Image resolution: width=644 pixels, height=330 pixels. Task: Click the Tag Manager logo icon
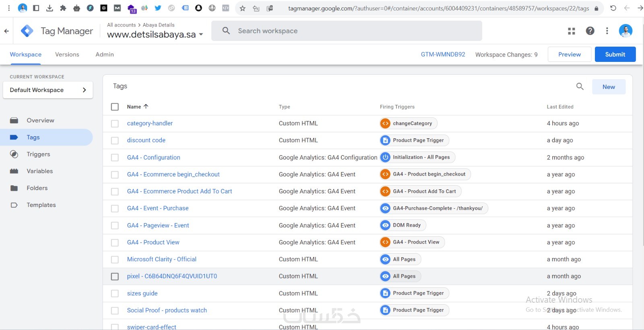point(27,31)
